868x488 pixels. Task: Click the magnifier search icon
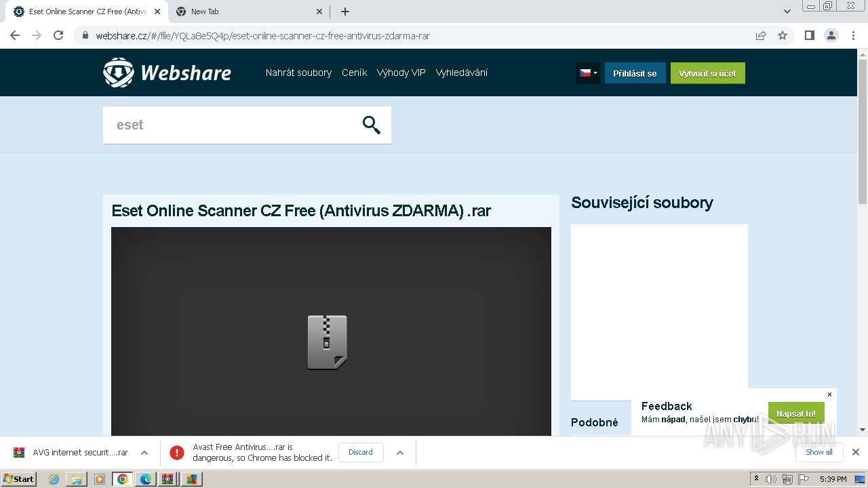[x=372, y=125]
